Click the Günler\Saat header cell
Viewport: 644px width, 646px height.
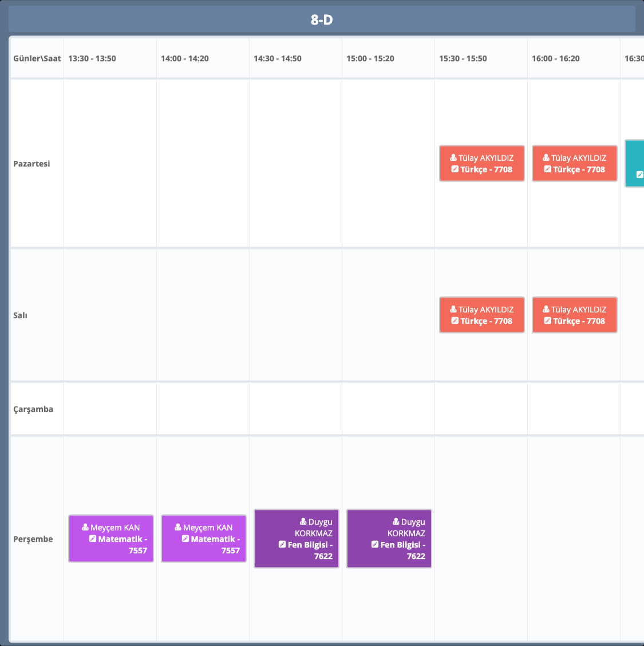pos(37,58)
